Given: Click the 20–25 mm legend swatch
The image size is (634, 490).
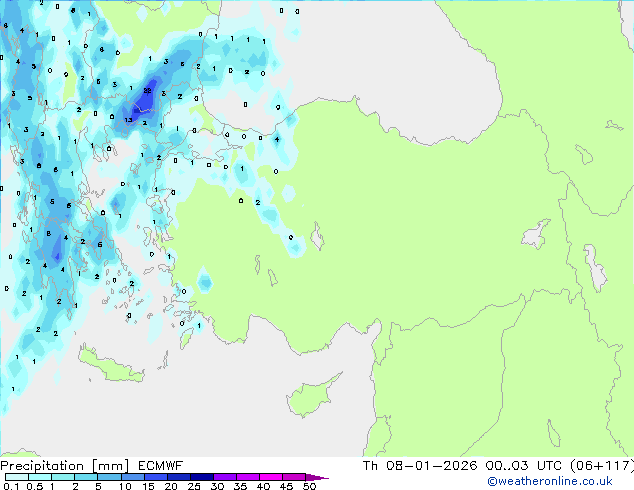Looking at the screenshot, I should 178,477.
